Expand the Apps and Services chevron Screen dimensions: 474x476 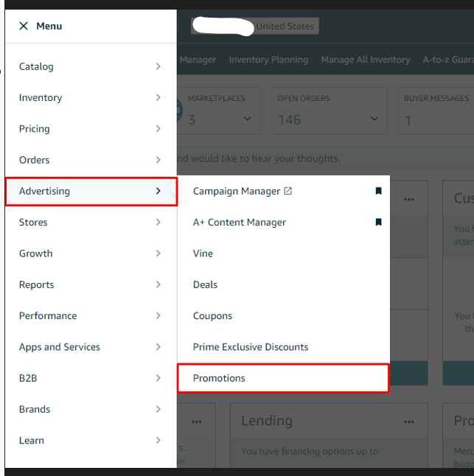[158, 347]
